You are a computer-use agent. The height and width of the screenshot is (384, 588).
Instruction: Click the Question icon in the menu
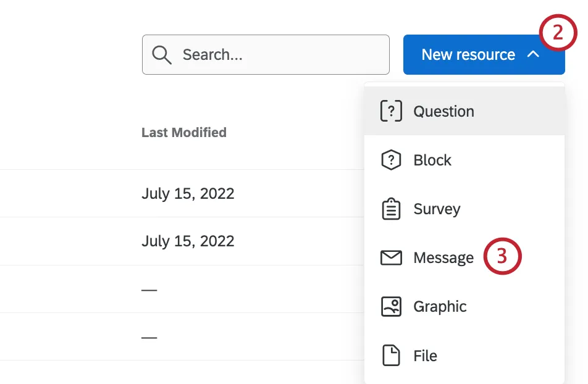[x=390, y=111]
